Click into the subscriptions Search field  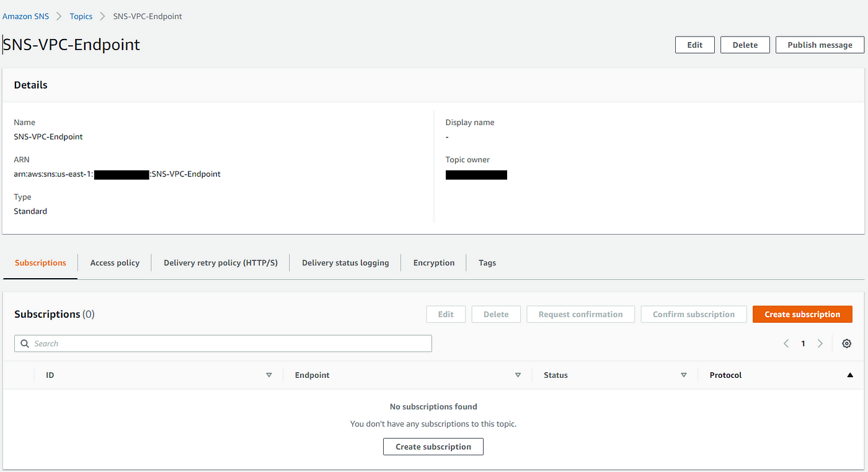(223, 343)
